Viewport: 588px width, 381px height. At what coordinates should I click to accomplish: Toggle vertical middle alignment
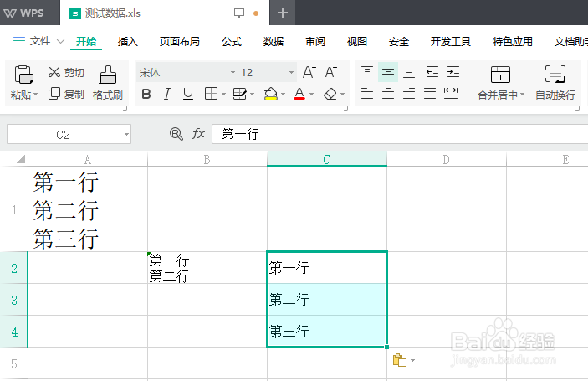pyautogui.click(x=388, y=72)
